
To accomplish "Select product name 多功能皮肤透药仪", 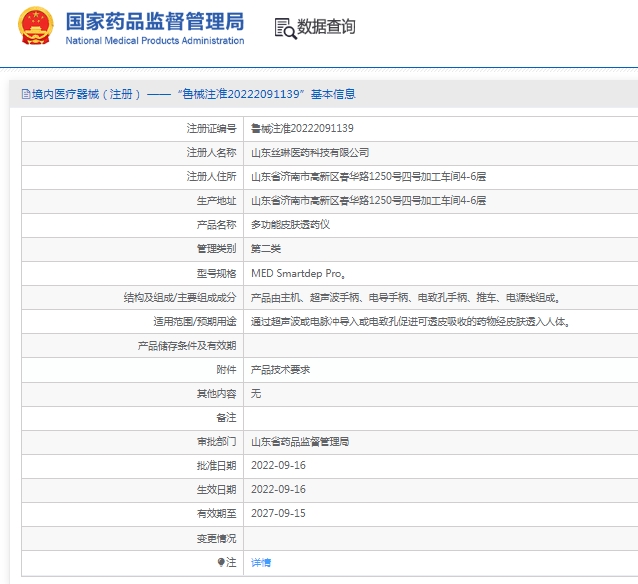I will pos(291,225).
